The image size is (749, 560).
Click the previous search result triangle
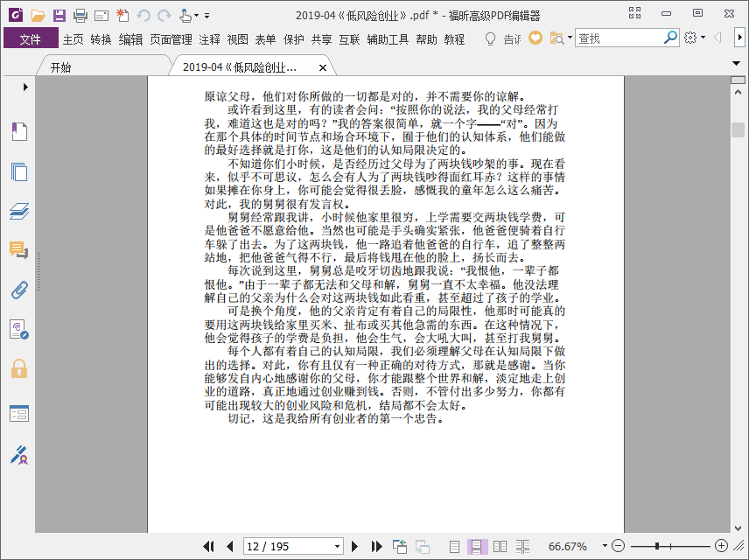pyautogui.click(x=717, y=38)
